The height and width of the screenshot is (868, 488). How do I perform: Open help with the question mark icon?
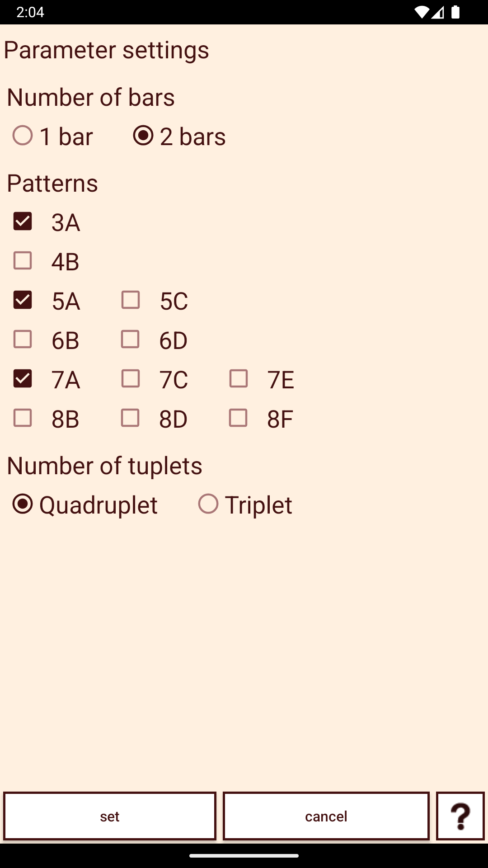460,816
